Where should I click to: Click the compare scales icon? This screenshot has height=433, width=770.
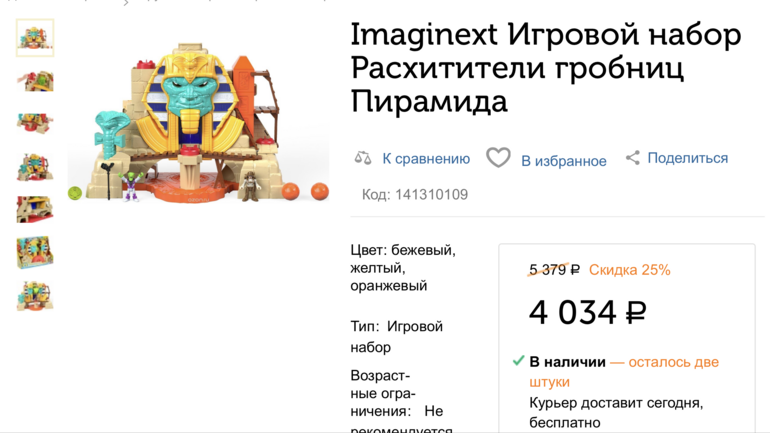coord(363,158)
